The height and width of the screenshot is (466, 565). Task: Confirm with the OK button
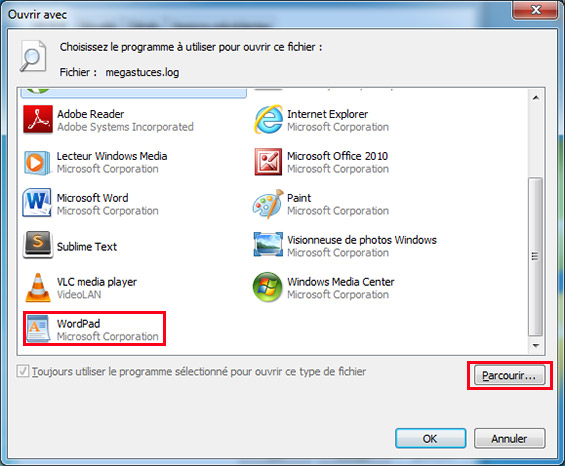tap(431, 439)
